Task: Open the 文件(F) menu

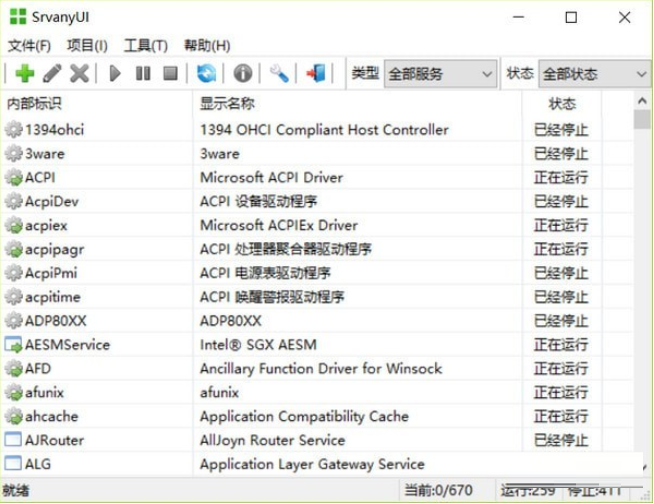Action: click(x=29, y=45)
